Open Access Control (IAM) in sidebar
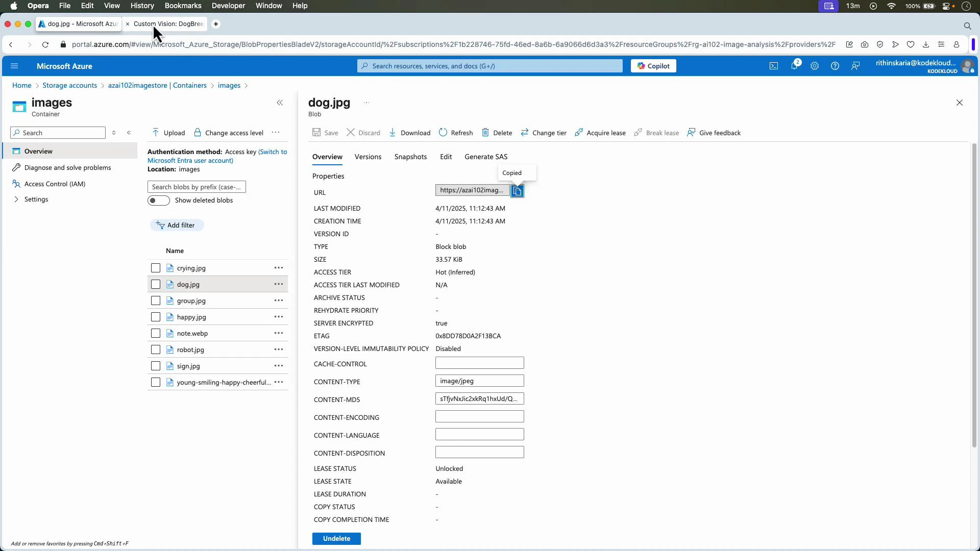Viewport: 980px width, 551px height. (55, 184)
